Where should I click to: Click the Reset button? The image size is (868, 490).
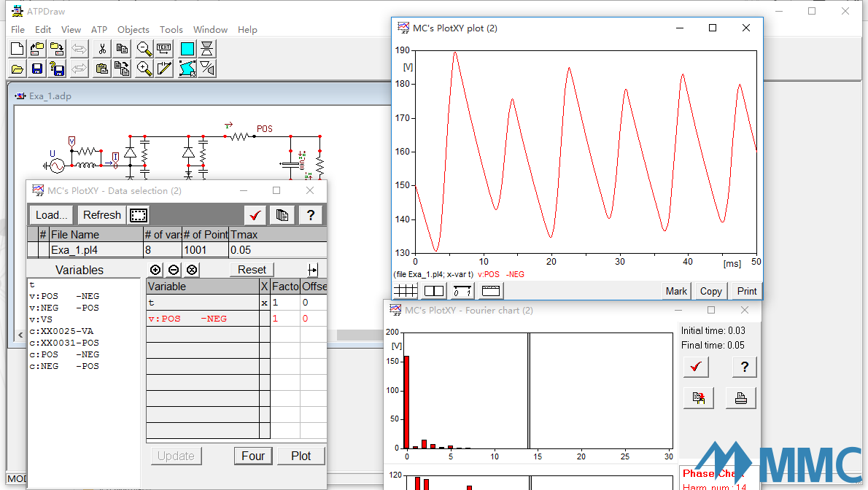(252, 270)
